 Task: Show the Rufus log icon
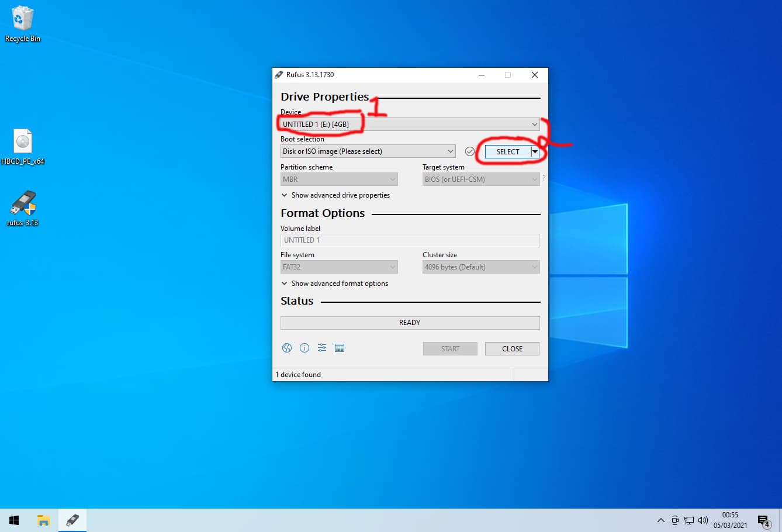(x=340, y=348)
